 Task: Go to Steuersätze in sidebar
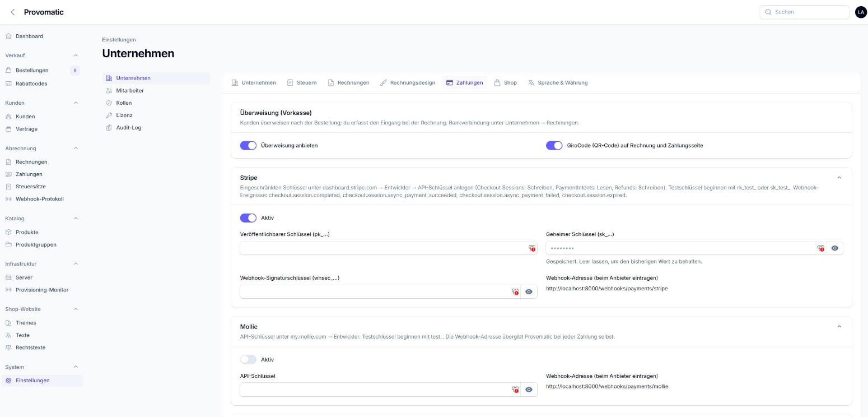31,187
